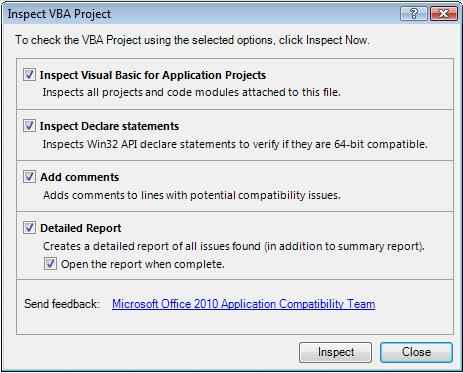Click description 'Creates a detailed report of all issues'
Image resolution: width=463 pixels, height=373 pixels.
pyautogui.click(x=234, y=246)
